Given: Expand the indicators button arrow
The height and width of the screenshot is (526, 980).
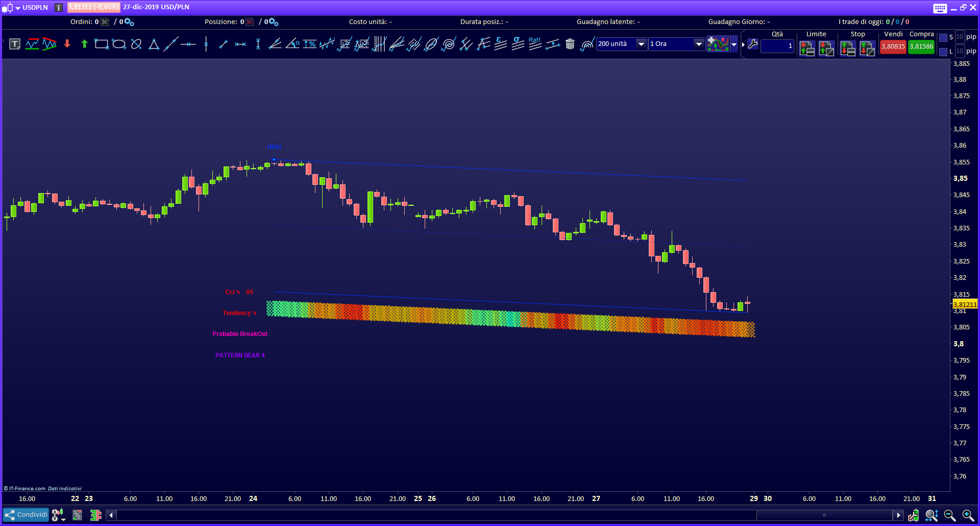Looking at the screenshot, I should pyautogui.click(x=734, y=44).
